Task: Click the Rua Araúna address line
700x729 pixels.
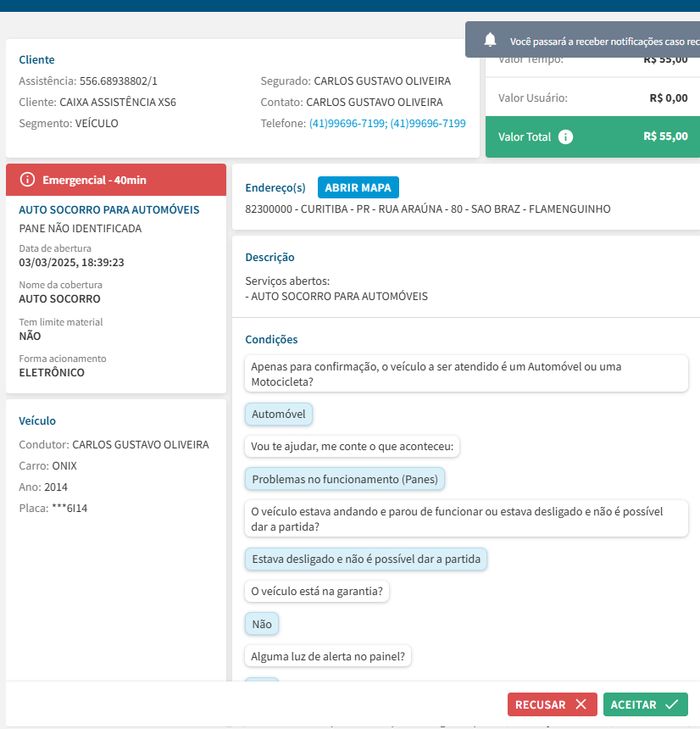Action: coord(427,209)
